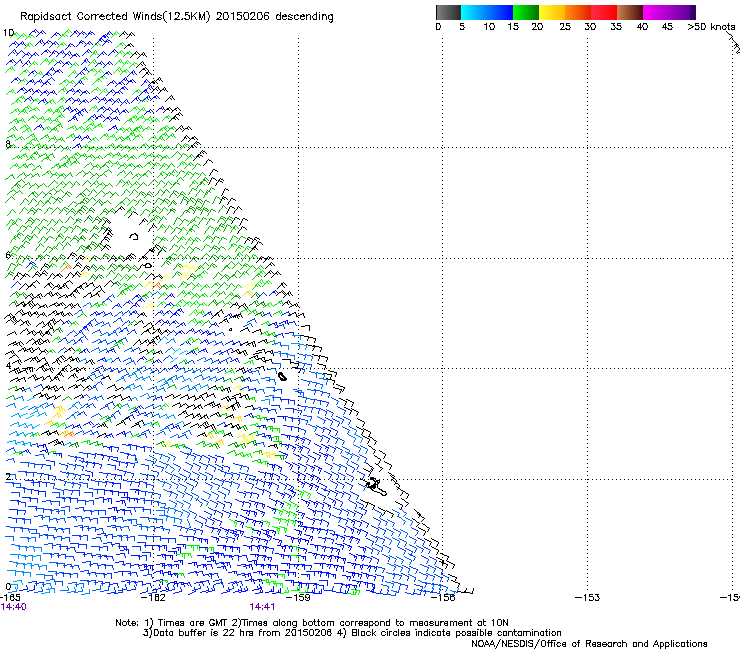Click the latitude label '8' on left axis
Image resolution: width=740 pixels, height=650 pixels.
[8, 144]
